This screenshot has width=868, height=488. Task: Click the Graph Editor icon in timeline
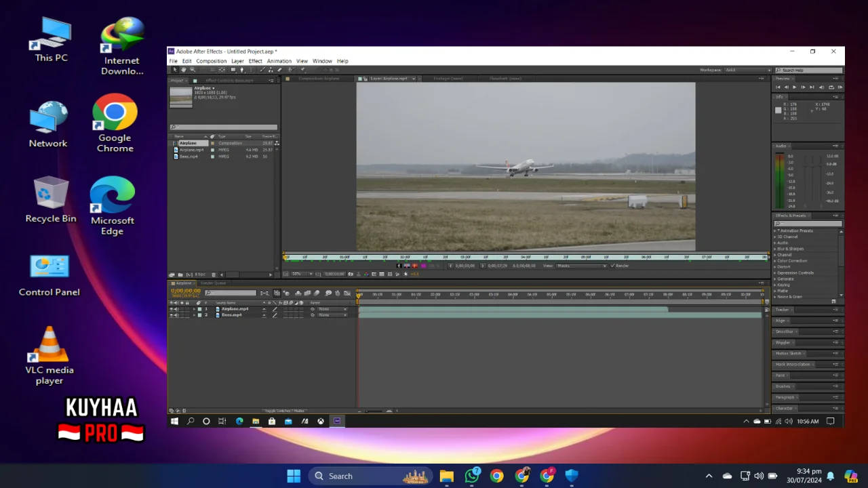pyautogui.click(x=347, y=293)
